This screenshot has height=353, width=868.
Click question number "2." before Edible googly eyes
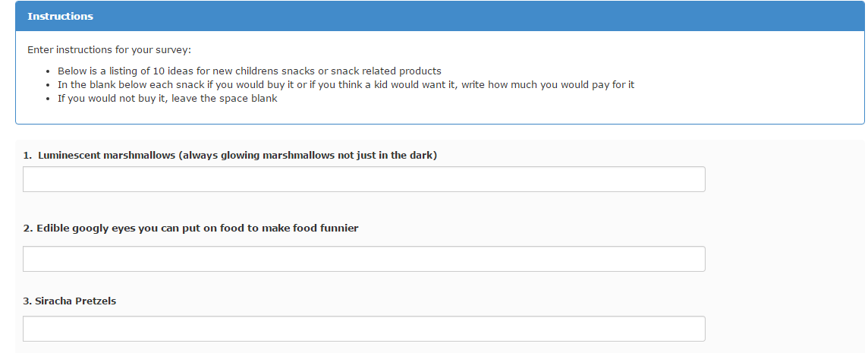(27, 228)
